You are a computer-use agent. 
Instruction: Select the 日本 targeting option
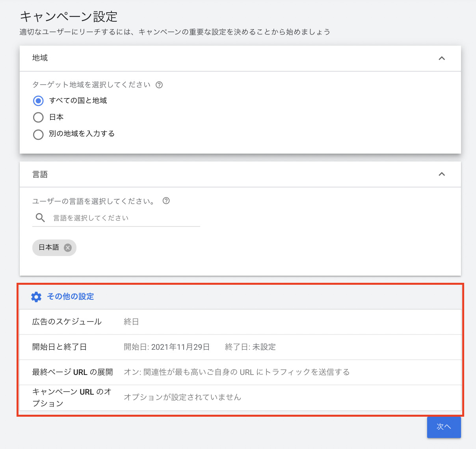coord(38,117)
